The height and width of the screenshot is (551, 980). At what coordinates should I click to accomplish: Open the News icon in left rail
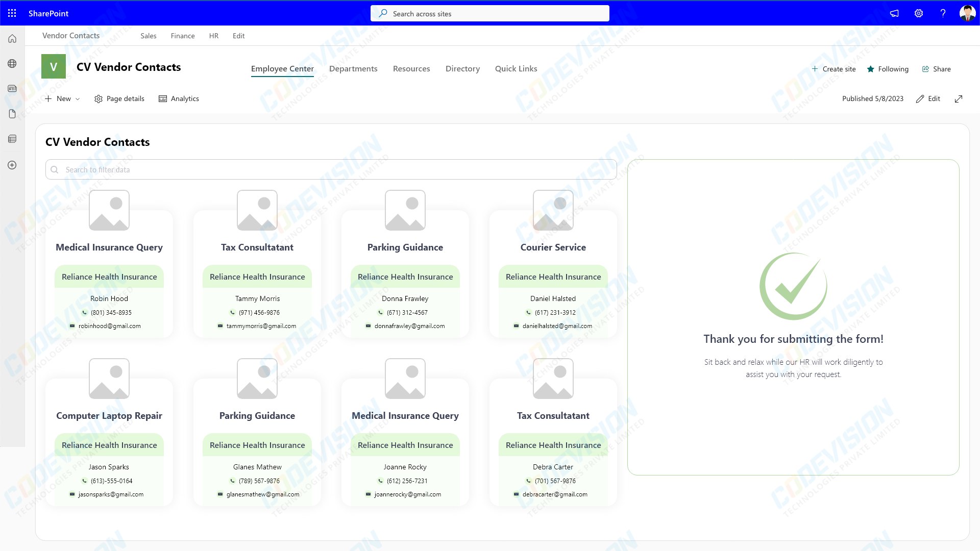pyautogui.click(x=12, y=89)
